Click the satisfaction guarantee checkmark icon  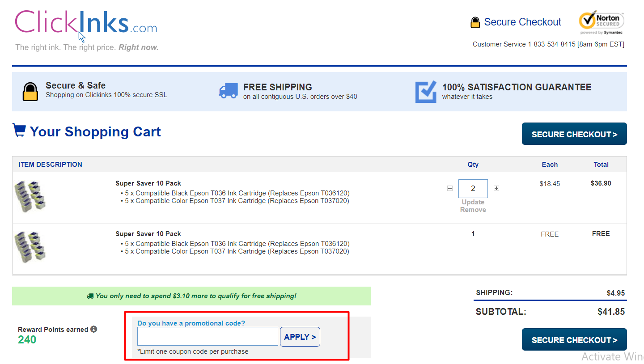(x=426, y=92)
